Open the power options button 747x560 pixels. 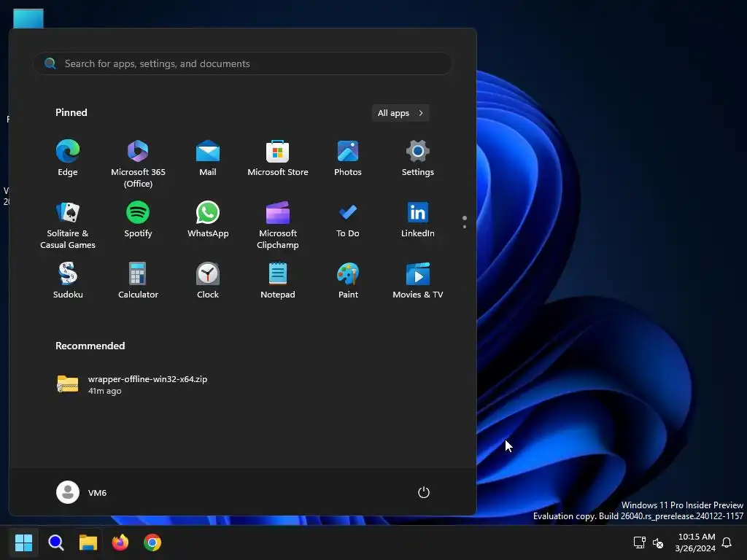point(424,492)
